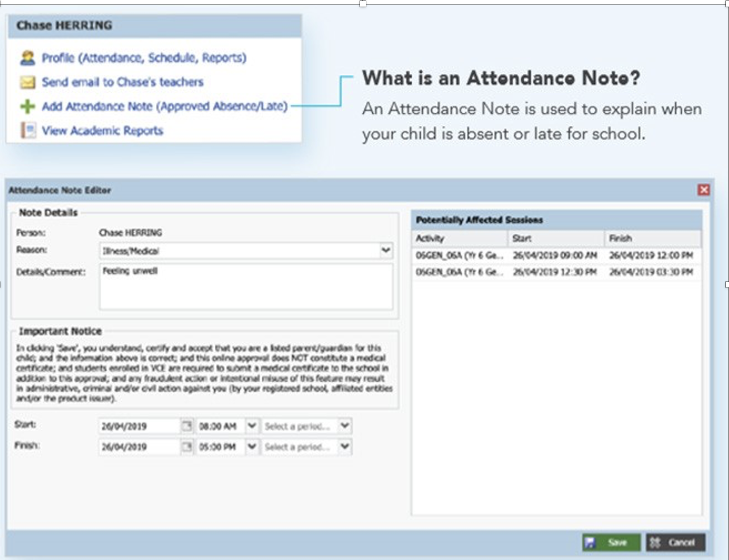729x560 pixels.
Task: Select the first affected session row
Action: [x=556, y=256]
